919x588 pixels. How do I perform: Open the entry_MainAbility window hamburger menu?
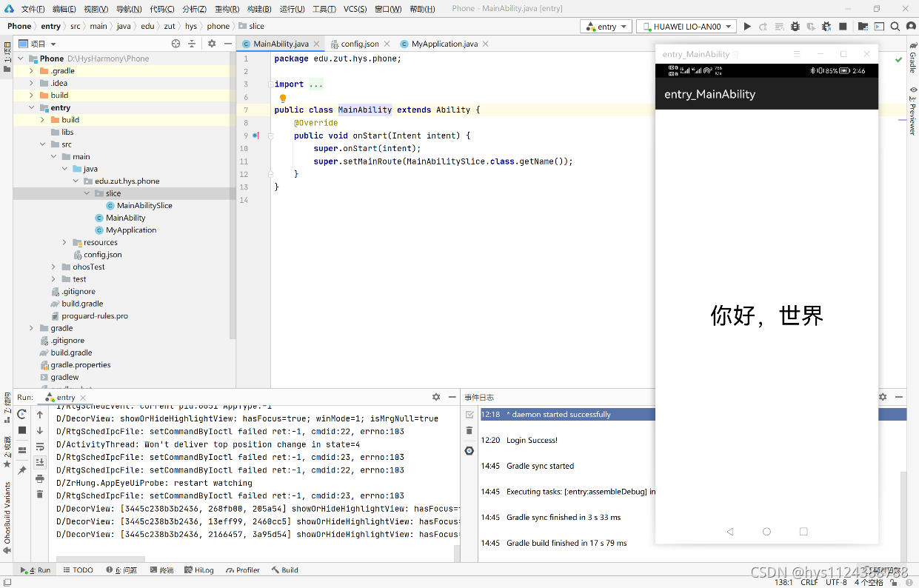click(797, 54)
